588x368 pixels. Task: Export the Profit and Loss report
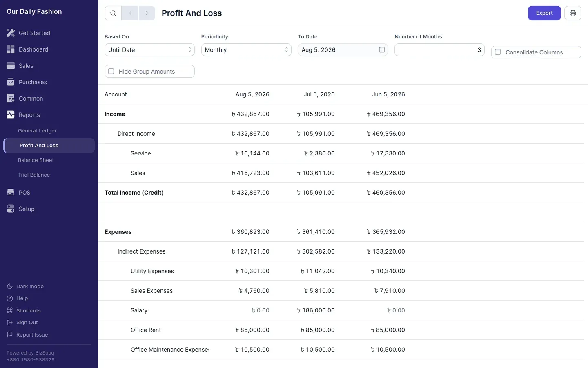[x=544, y=13]
